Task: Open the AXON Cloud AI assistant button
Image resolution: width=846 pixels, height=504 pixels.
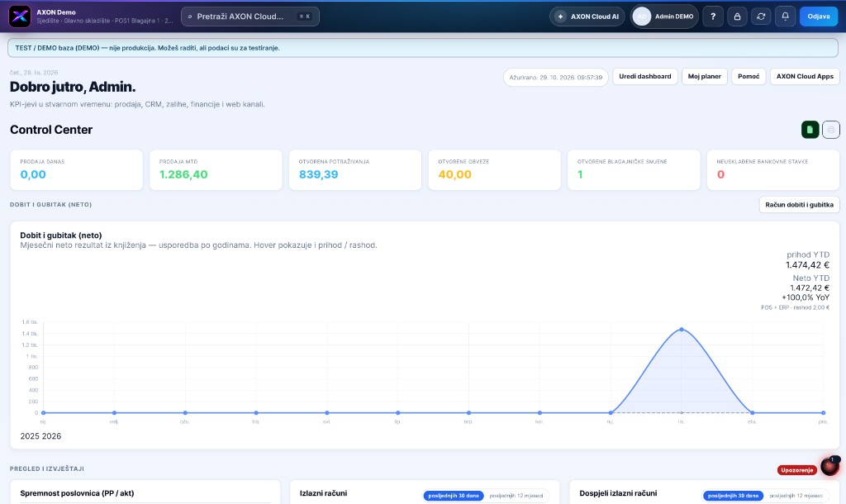Action: point(587,17)
